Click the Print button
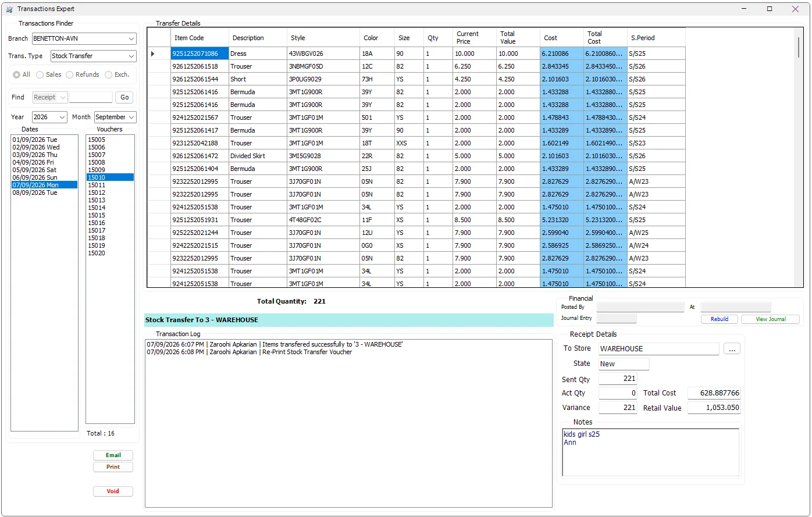This screenshot has height=517, width=812. [113, 467]
